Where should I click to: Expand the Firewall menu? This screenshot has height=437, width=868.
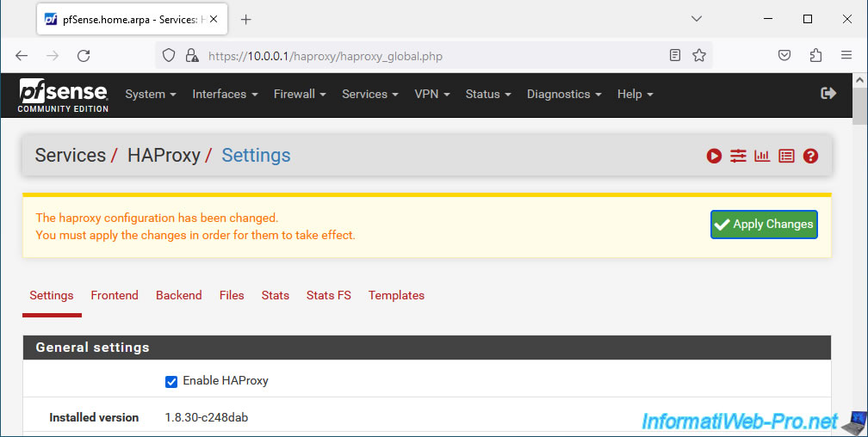(300, 94)
